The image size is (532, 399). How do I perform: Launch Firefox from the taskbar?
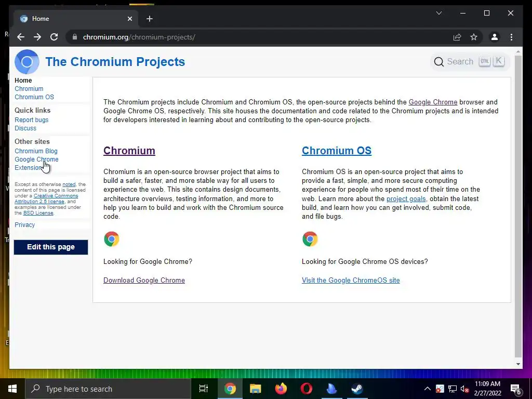point(281,389)
